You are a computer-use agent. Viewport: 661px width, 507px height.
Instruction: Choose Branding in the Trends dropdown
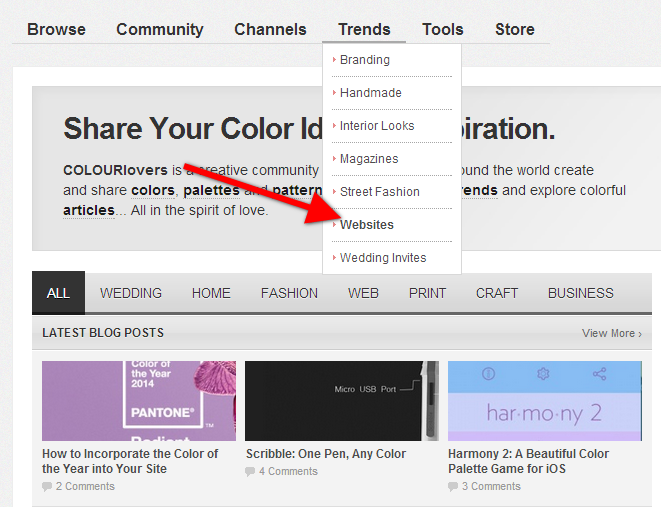coord(365,60)
